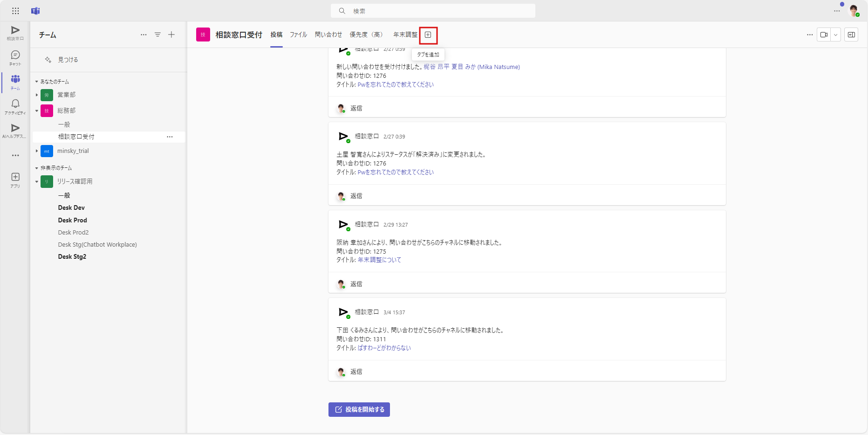Show more apps ellipsis in left rail
Viewport: 868px width, 435px height.
pos(15,155)
